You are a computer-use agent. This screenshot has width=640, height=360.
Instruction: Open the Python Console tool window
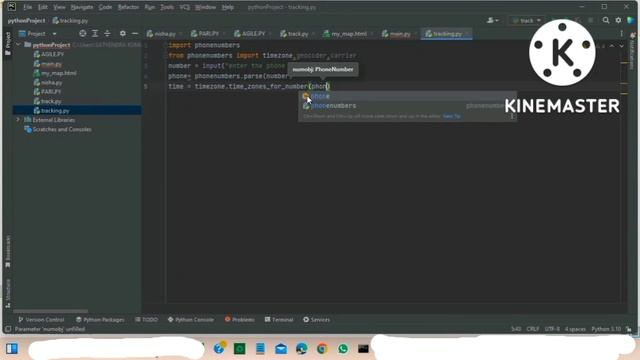pos(191,320)
